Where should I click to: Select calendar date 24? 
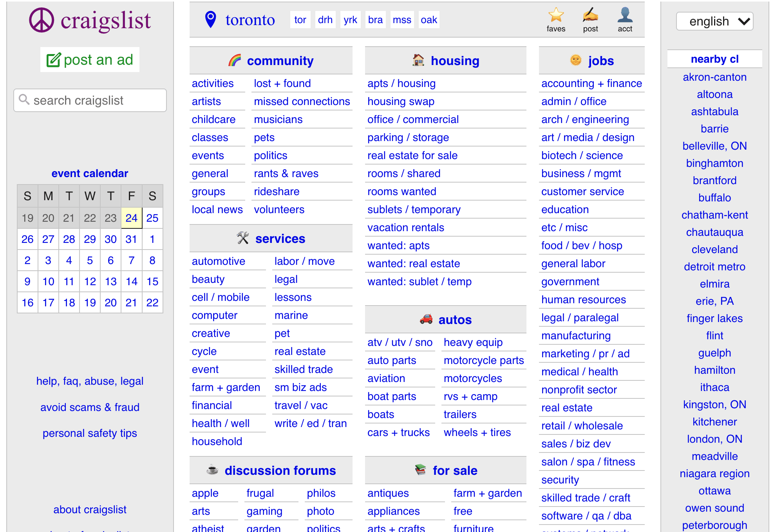click(x=132, y=218)
